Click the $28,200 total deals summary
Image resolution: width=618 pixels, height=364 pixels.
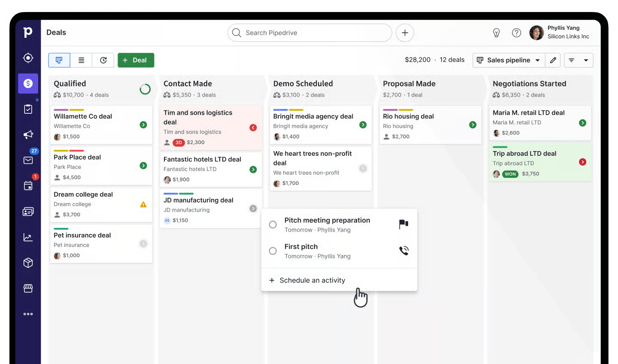pos(434,60)
